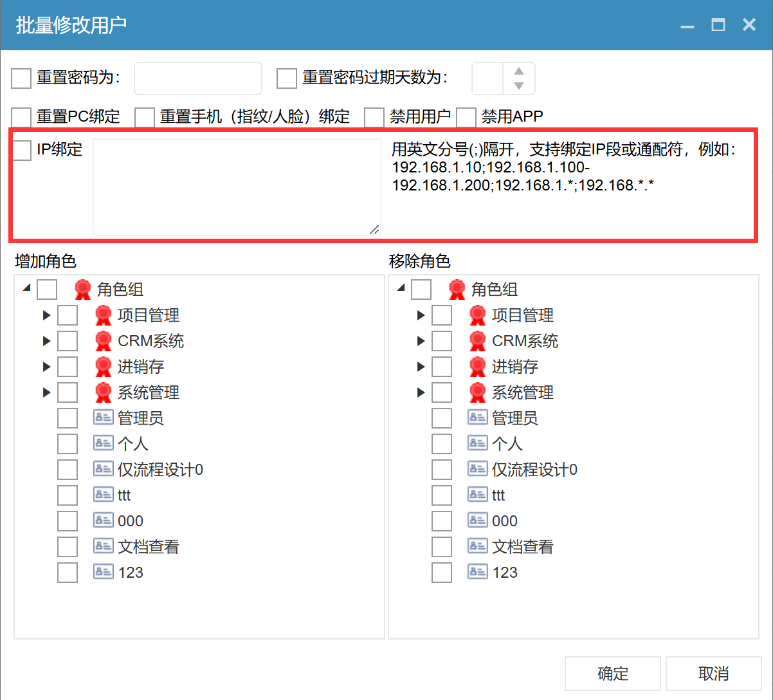
Task: Expand the 项目管理 node under 移除角色
Action: 421,315
